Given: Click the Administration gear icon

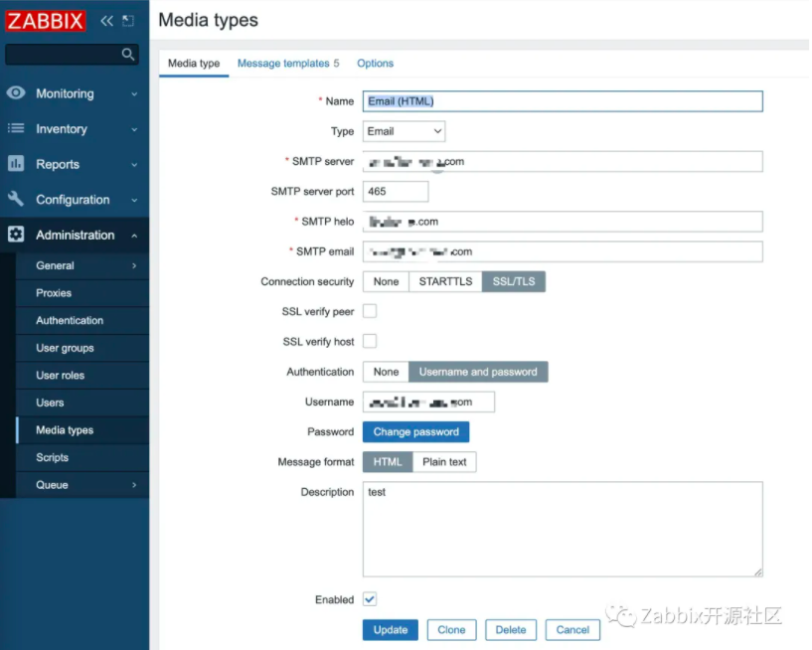Looking at the screenshot, I should point(16,235).
